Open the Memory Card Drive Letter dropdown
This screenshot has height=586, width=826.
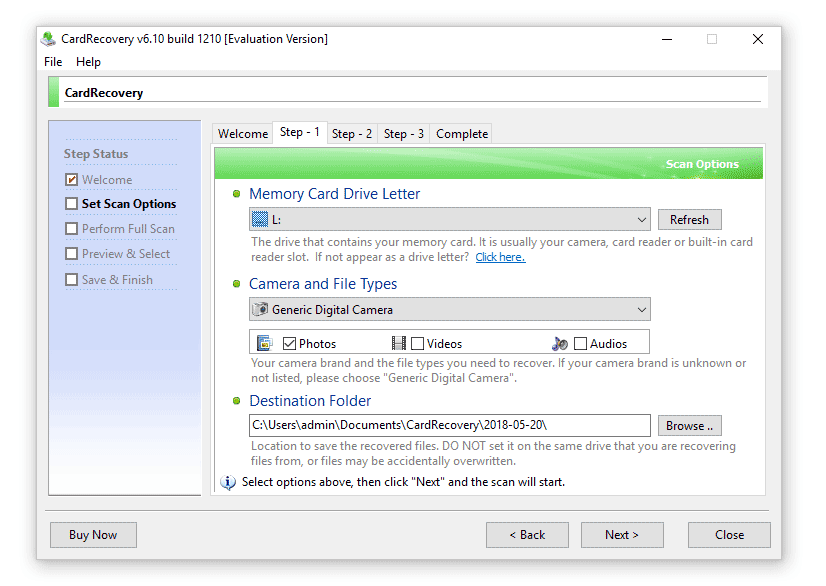(449, 219)
